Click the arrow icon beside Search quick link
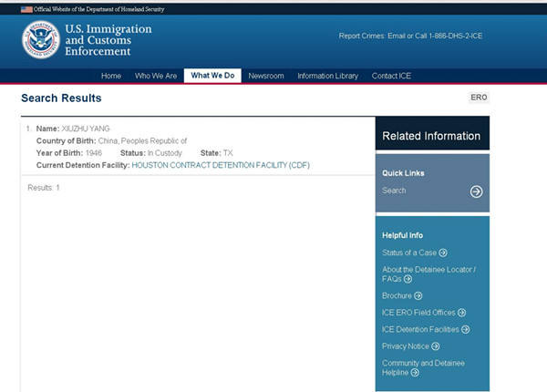 coord(476,191)
